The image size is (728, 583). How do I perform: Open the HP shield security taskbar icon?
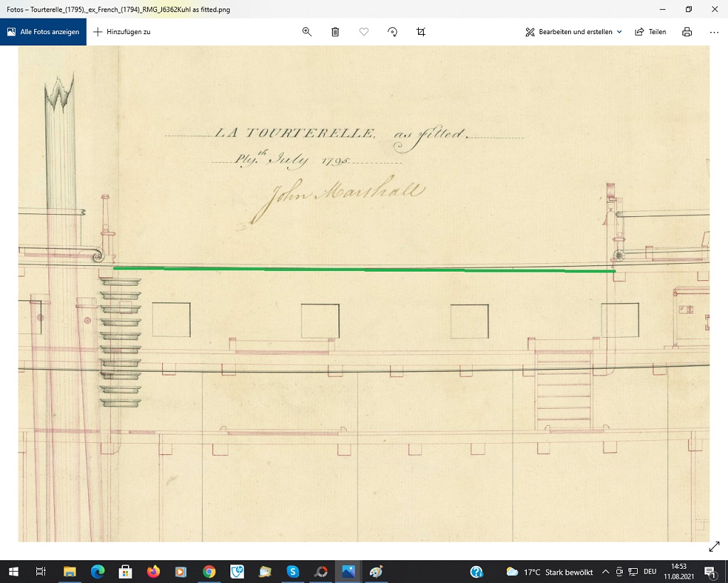[237, 572]
